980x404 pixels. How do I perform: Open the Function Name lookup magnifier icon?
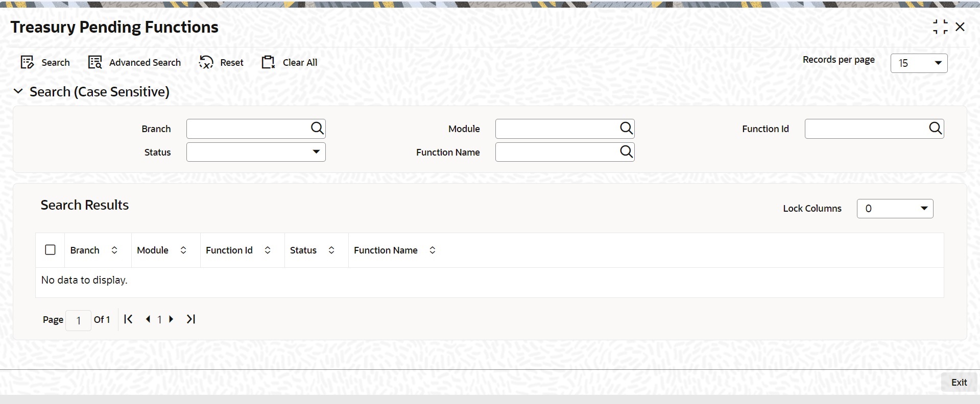(x=626, y=151)
